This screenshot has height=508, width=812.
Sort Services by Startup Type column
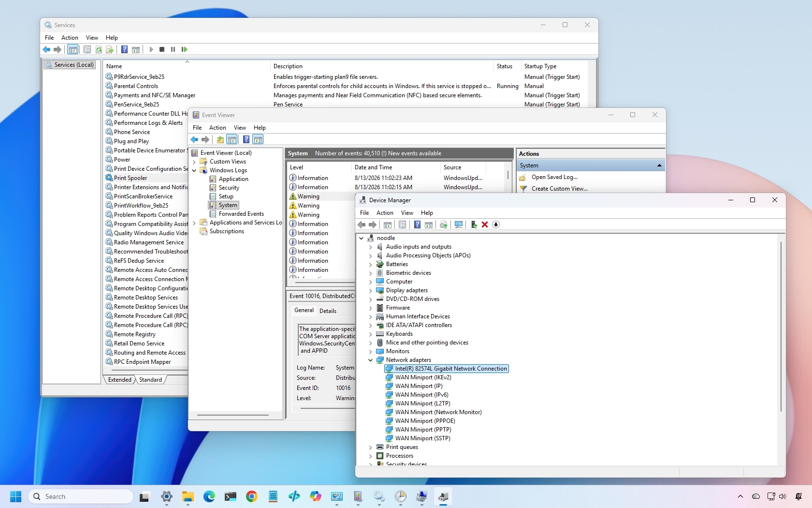point(554,66)
